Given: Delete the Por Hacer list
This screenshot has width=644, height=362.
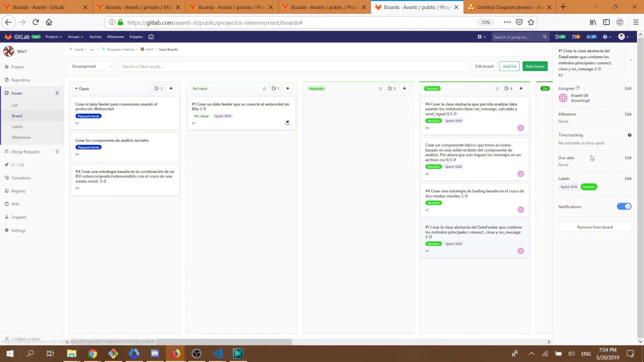Looking at the screenshot, I should (264, 88).
